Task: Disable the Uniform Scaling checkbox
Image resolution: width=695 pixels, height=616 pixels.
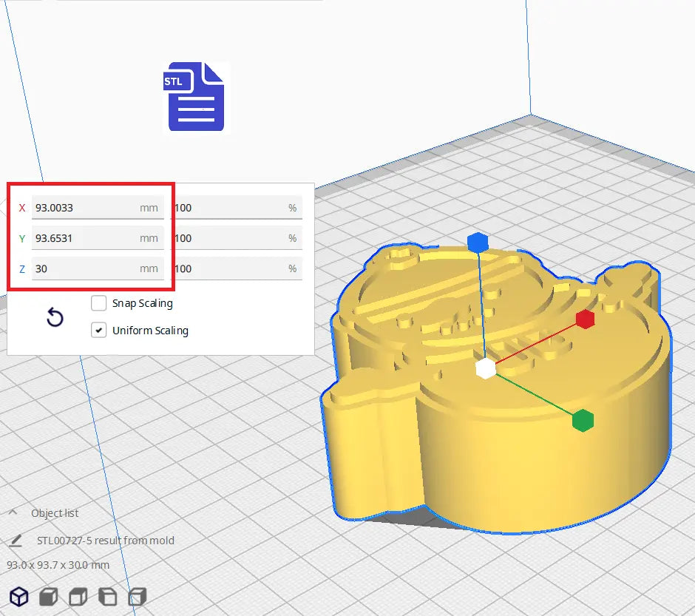Action: (98, 331)
